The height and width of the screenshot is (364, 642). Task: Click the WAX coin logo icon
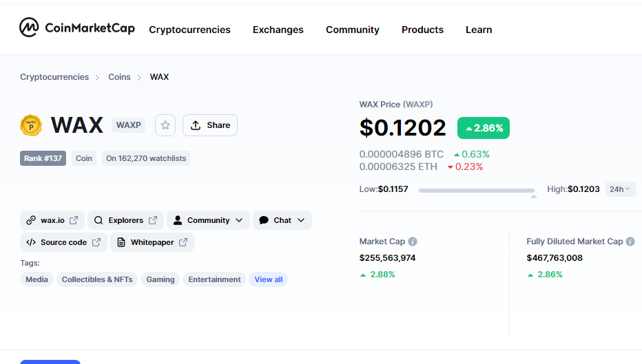(31, 125)
